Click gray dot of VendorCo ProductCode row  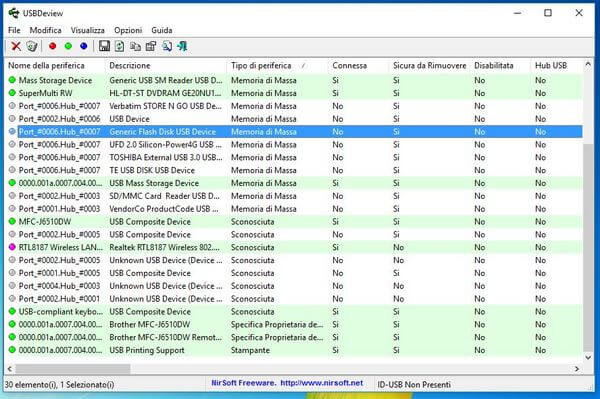[12, 208]
